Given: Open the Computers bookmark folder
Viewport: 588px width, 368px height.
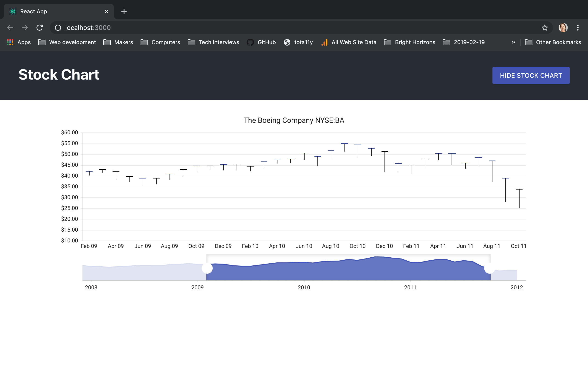Looking at the screenshot, I should 160,42.
